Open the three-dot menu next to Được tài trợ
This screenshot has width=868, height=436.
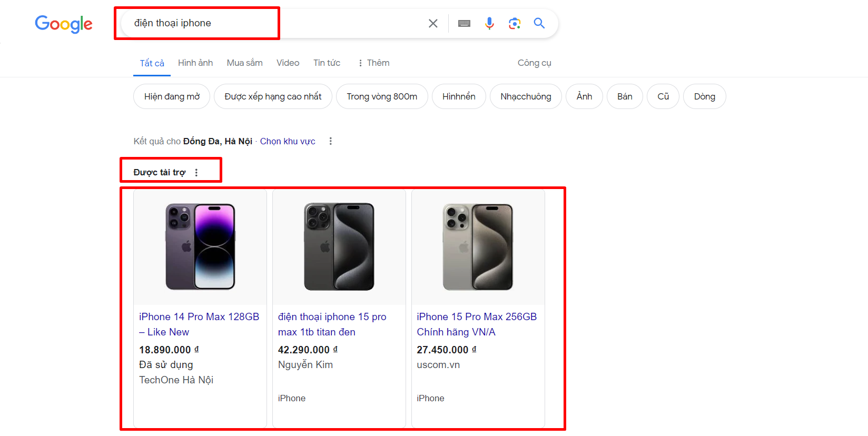tap(196, 173)
